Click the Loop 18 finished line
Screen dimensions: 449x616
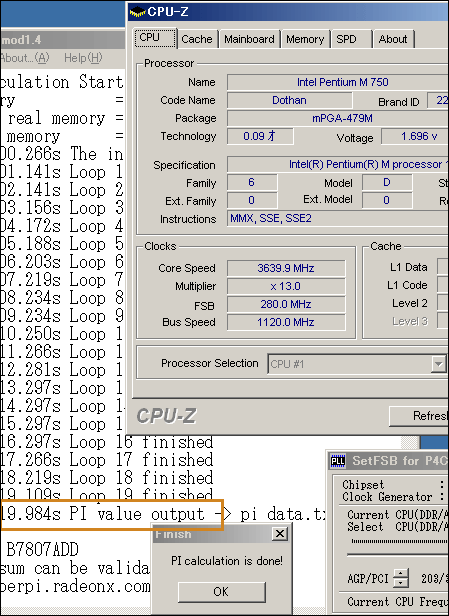click(106, 478)
